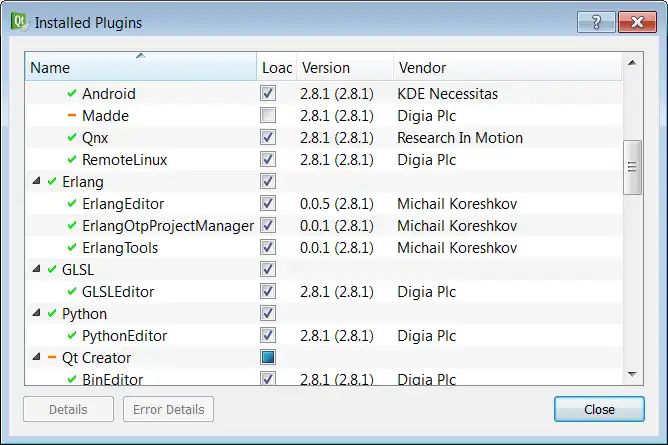Click 'Michail Koreshkov' in the ErlangTools row
The height and width of the screenshot is (445, 668).
pyautogui.click(x=457, y=247)
